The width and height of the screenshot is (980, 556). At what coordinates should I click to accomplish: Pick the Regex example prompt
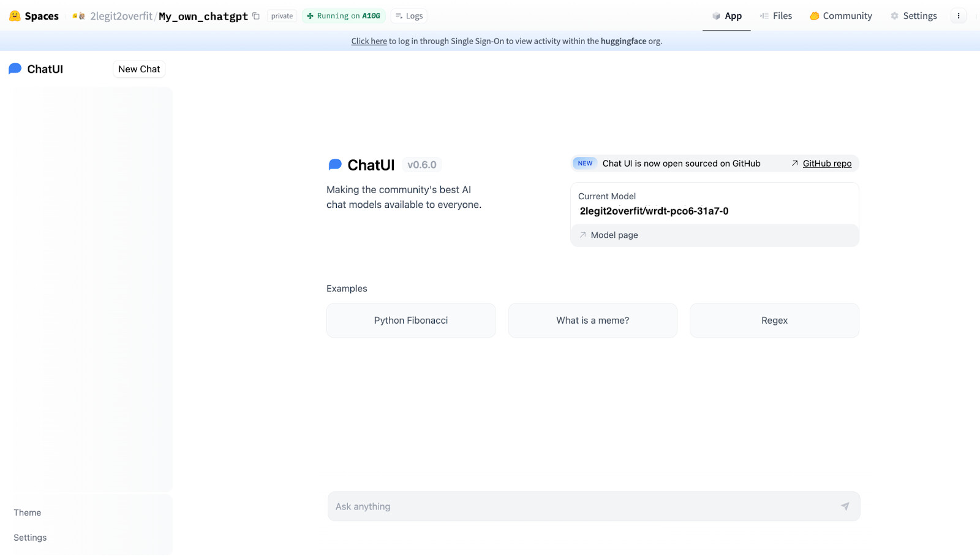pos(774,321)
